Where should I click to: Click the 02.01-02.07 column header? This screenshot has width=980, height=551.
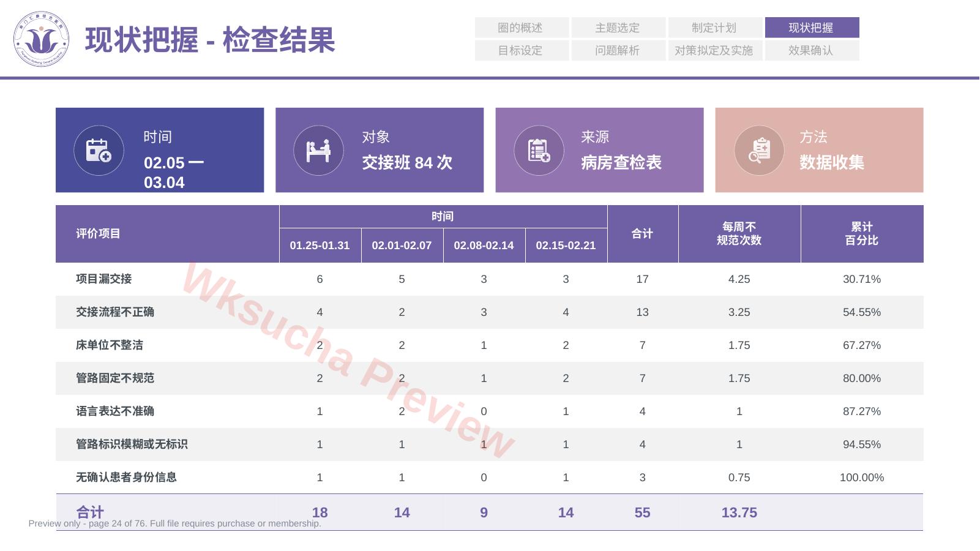coord(402,246)
